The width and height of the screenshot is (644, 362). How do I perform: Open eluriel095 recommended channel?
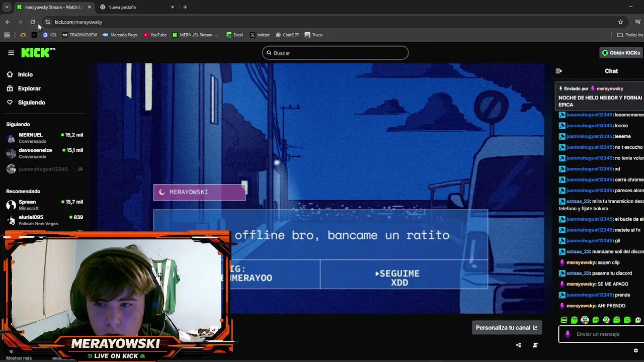point(44,220)
